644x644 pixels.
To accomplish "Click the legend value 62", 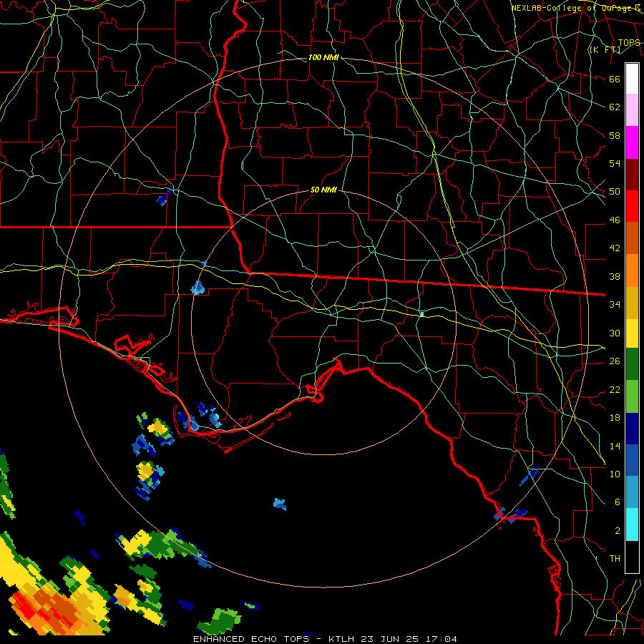I will 615,107.
